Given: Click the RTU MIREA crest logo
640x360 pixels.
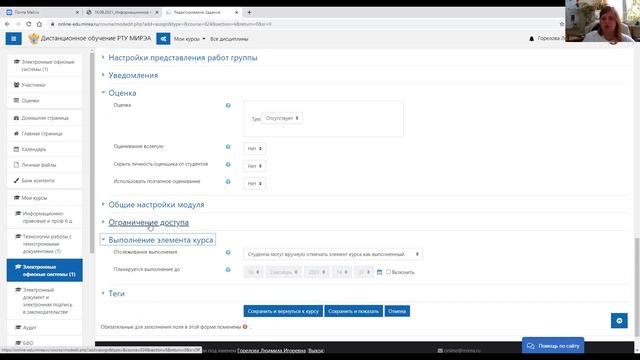Looking at the screenshot, I should (x=33, y=39).
